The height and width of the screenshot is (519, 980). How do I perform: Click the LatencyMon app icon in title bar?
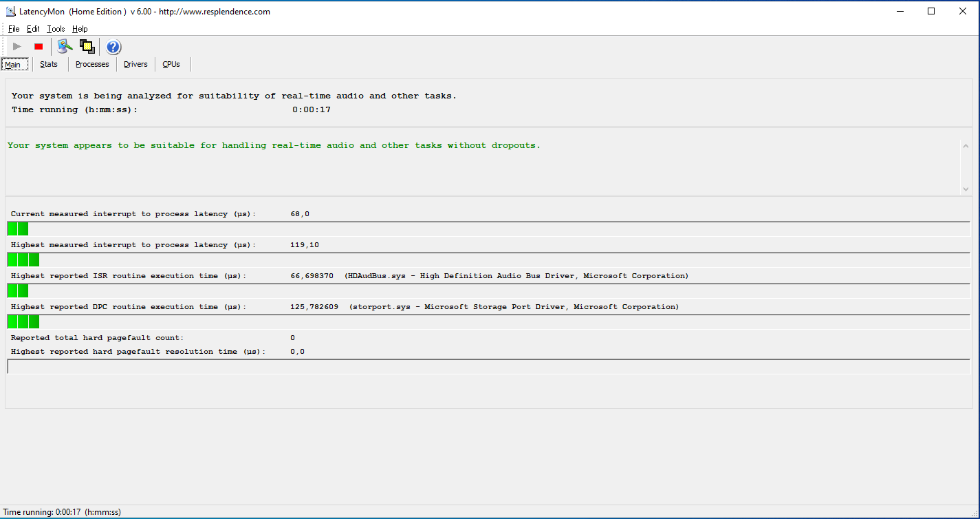pos(10,11)
